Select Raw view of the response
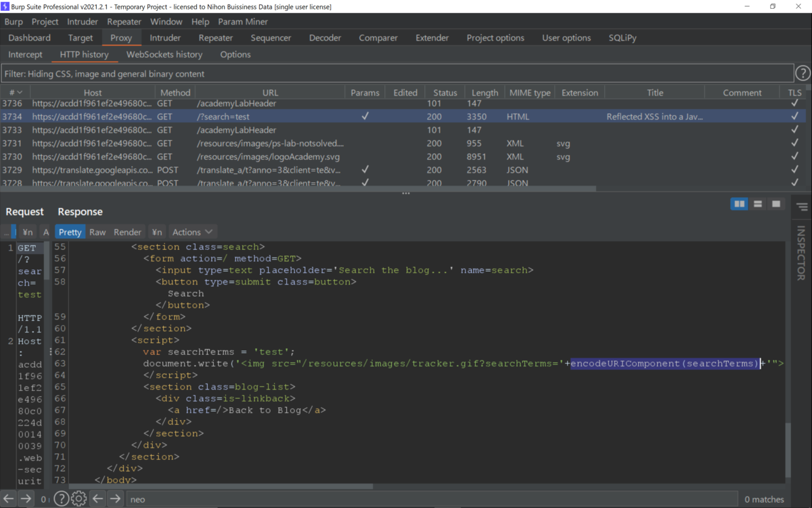This screenshot has height=508, width=812. [97, 232]
